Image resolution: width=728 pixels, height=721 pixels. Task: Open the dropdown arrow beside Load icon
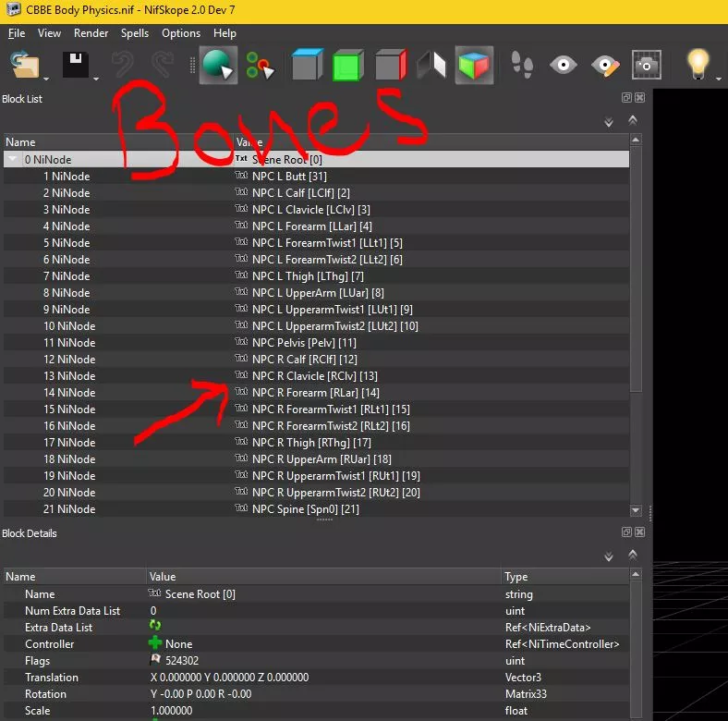pyautogui.click(x=46, y=79)
